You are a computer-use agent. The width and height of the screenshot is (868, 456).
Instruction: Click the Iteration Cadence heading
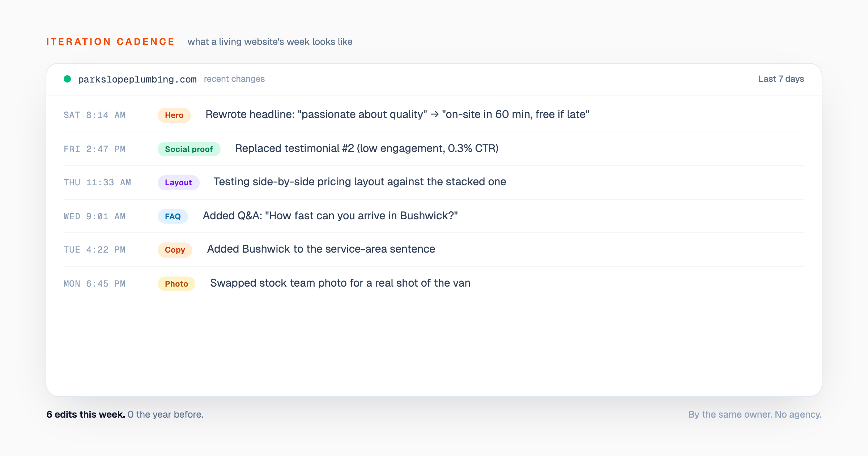110,42
